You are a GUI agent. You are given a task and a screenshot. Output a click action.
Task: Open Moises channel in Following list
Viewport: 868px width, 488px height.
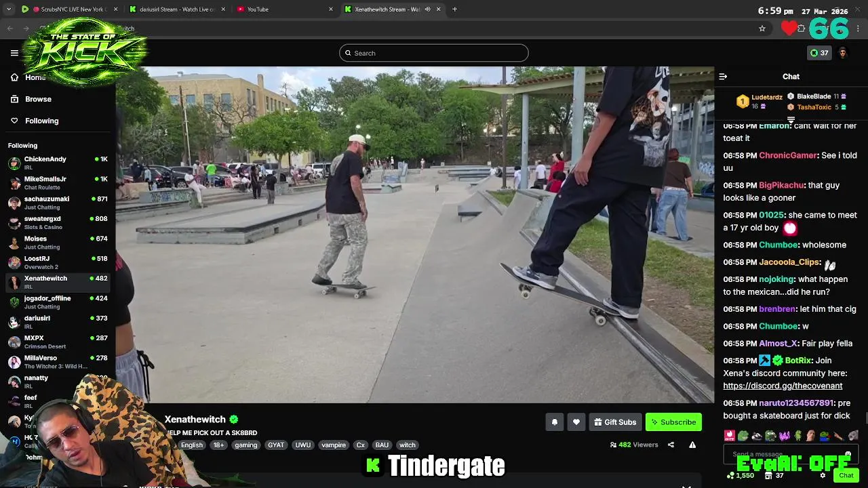(x=58, y=243)
